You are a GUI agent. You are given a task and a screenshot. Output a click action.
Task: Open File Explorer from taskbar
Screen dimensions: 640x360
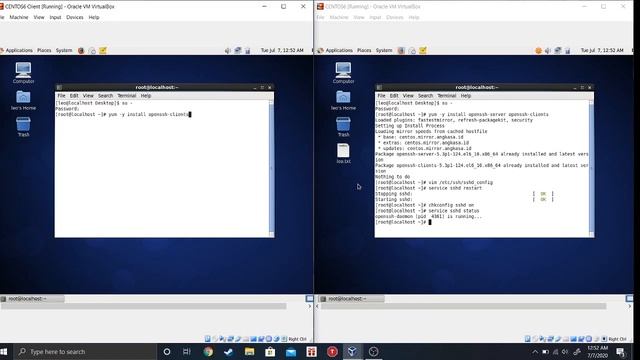pos(249,352)
